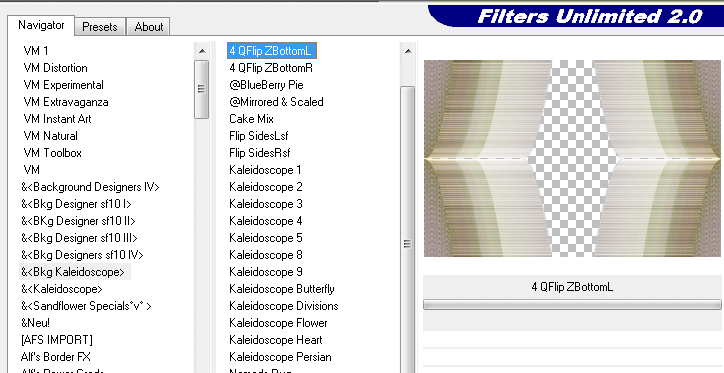The height and width of the screenshot is (373, 724).
Task: Select the plain VM category
Action: point(31,170)
